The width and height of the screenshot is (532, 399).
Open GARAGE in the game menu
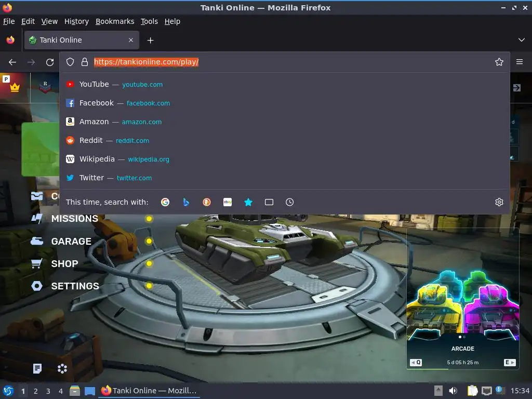(71, 242)
